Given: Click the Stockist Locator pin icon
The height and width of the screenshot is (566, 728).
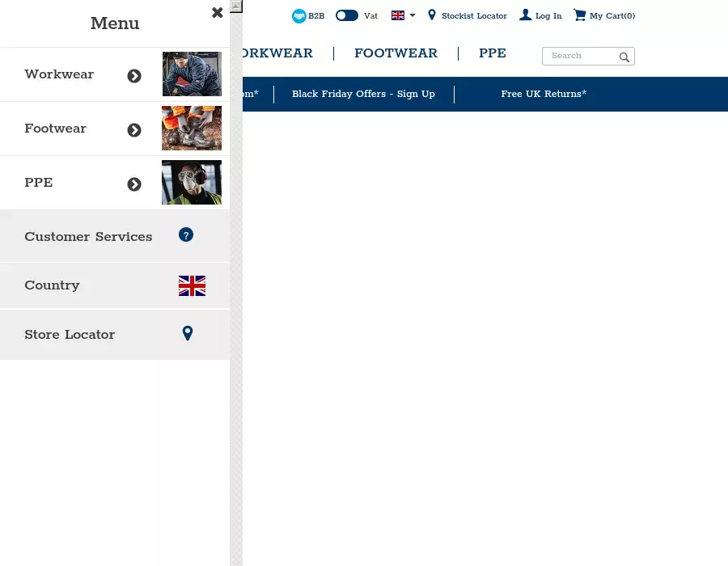Looking at the screenshot, I should pyautogui.click(x=432, y=15).
